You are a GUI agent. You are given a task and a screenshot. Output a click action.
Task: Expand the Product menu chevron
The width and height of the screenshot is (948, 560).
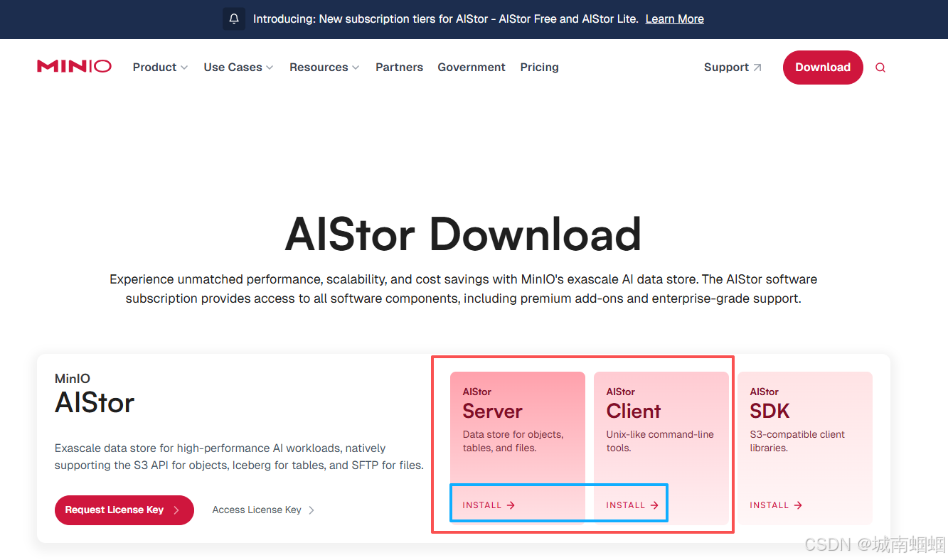[x=184, y=68]
